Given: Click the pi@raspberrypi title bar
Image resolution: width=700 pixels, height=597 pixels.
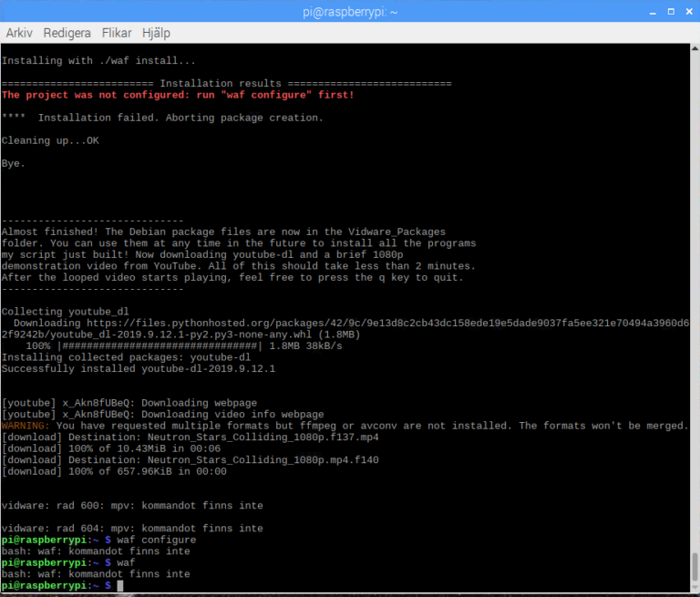Looking at the screenshot, I should click(x=350, y=11).
